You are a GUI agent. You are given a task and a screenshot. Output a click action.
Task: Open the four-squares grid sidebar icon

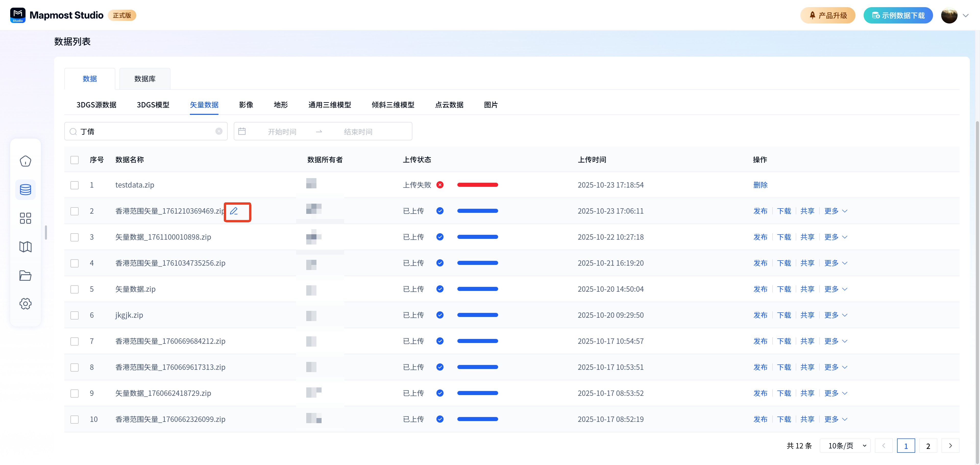click(x=26, y=218)
